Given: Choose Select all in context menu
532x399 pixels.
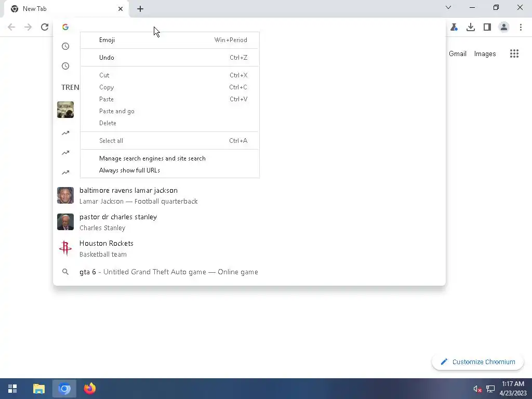Looking at the screenshot, I should point(170,140).
